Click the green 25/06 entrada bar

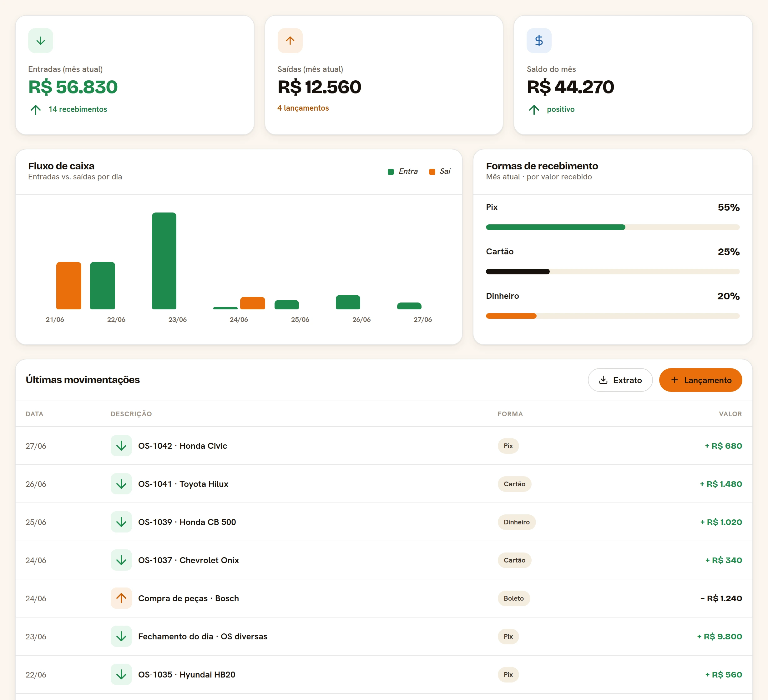tap(286, 304)
